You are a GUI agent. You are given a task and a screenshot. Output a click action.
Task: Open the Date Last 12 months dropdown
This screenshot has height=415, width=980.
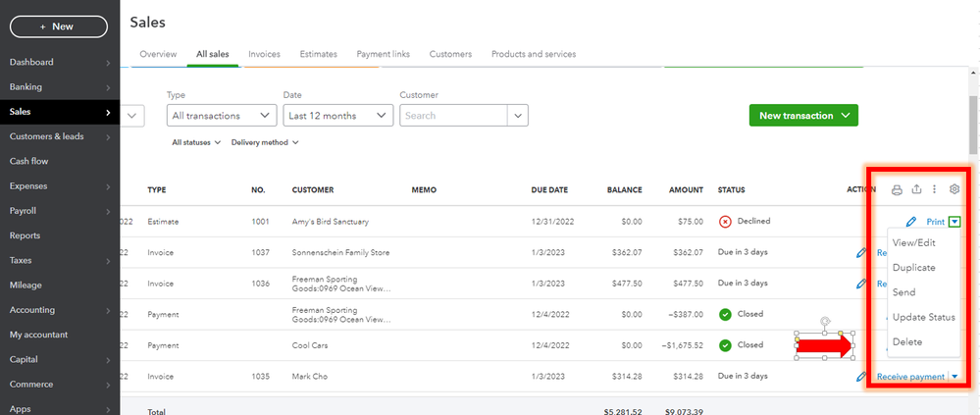click(336, 116)
